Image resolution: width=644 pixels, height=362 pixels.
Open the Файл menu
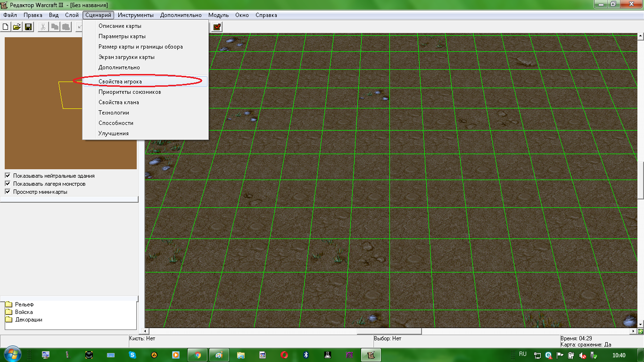(10, 15)
